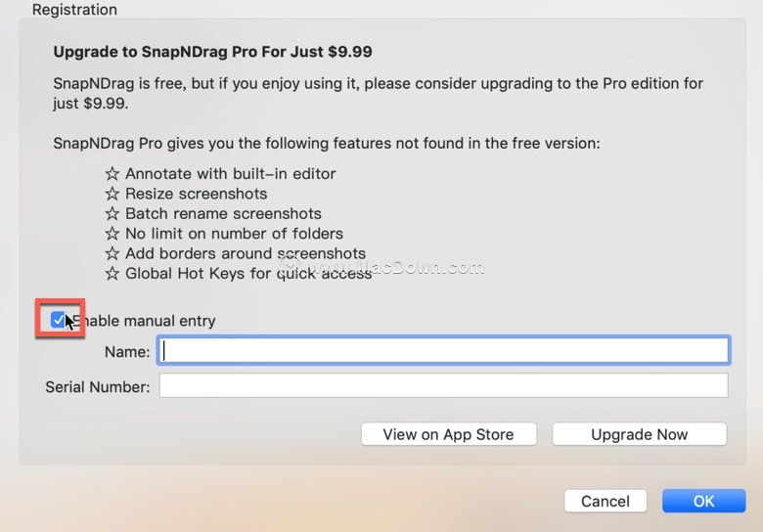Viewport: 763px width, 532px height.
Task: Click the Serial Number: field label
Action: tap(98, 387)
